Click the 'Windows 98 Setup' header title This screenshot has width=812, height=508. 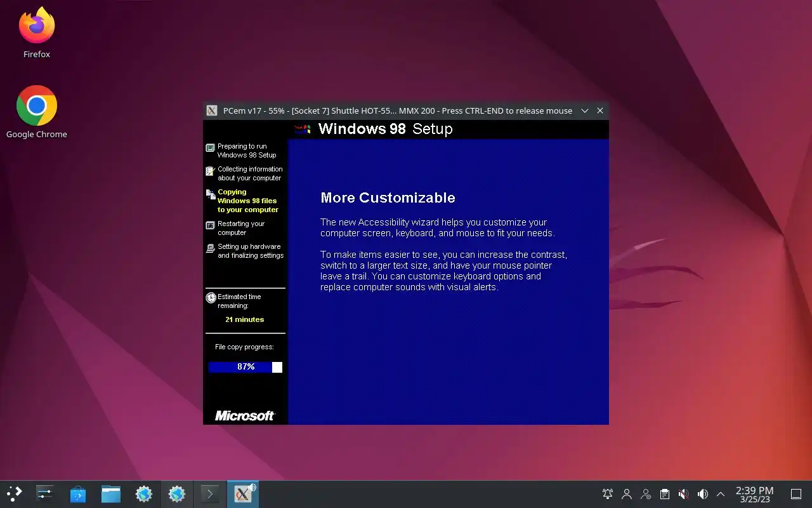(385, 129)
